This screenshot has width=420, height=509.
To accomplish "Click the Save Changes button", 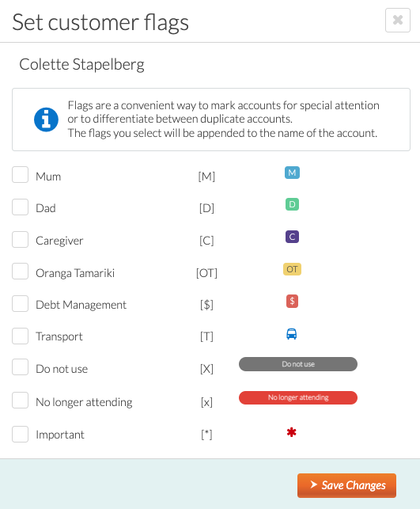I will coord(346,485).
